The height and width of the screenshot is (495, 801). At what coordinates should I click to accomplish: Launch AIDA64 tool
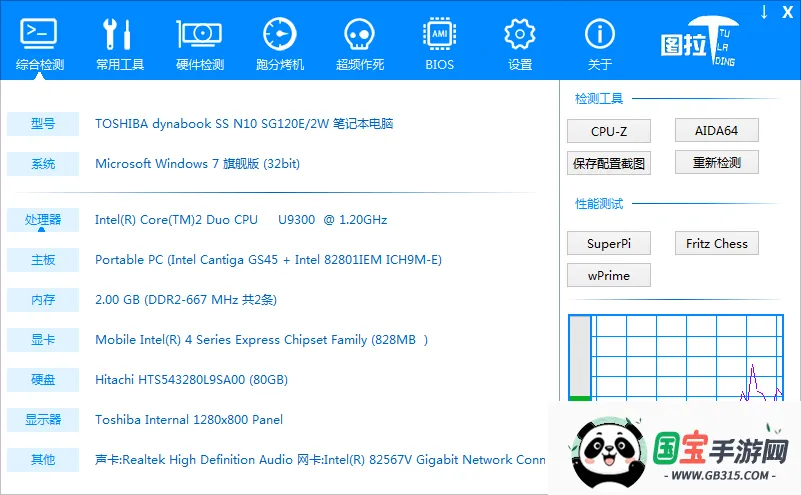(716, 131)
